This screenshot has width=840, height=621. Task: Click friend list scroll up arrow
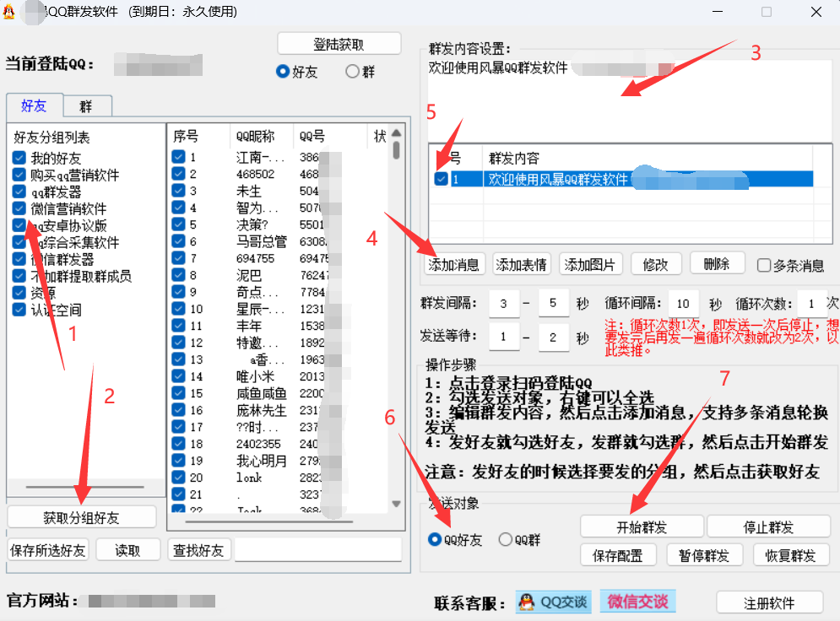tap(397, 132)
